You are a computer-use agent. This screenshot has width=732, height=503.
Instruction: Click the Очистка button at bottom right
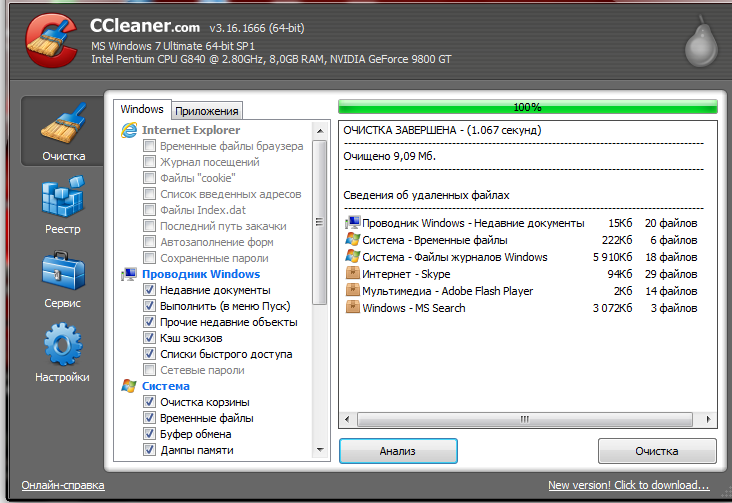pyautogui.click(x=657, y=451)
